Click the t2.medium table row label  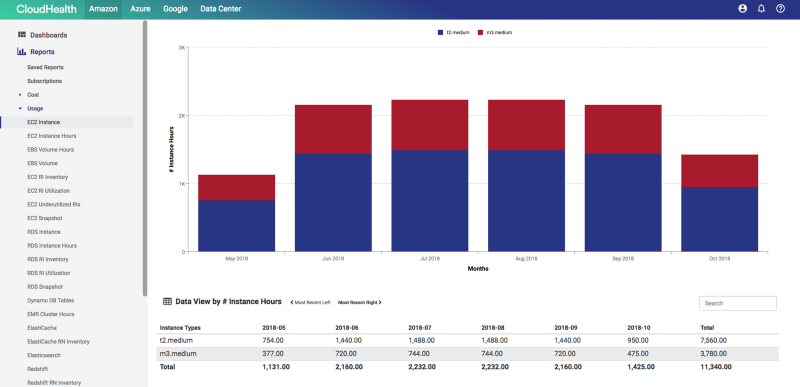point(176,341)
